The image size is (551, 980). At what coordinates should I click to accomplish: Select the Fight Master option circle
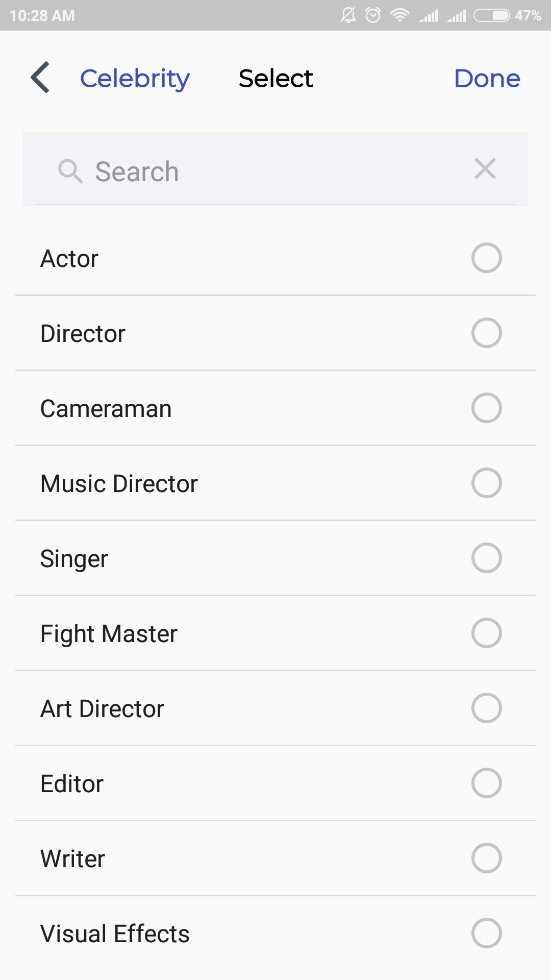(486, 633)
